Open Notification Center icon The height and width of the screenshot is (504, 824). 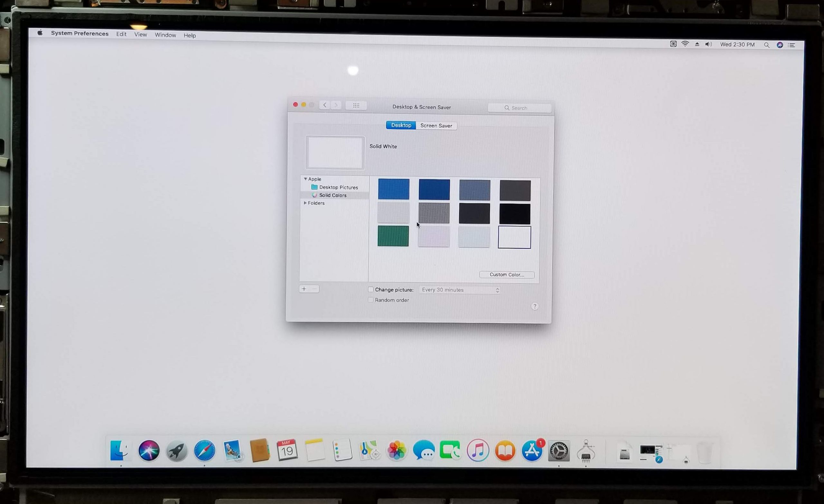click(x=791, y=45)
